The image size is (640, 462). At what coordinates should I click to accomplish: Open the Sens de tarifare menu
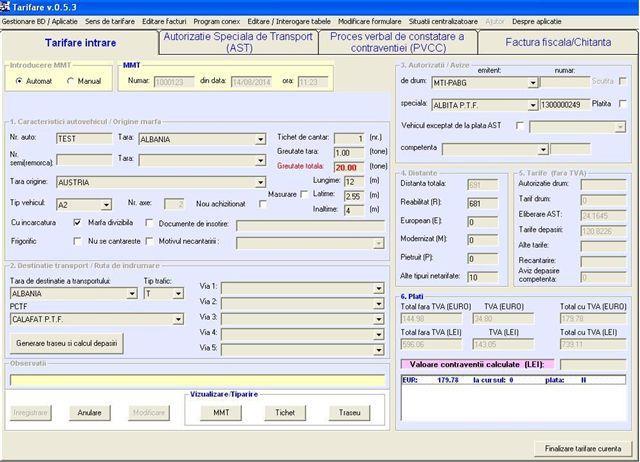pos(110,22)
